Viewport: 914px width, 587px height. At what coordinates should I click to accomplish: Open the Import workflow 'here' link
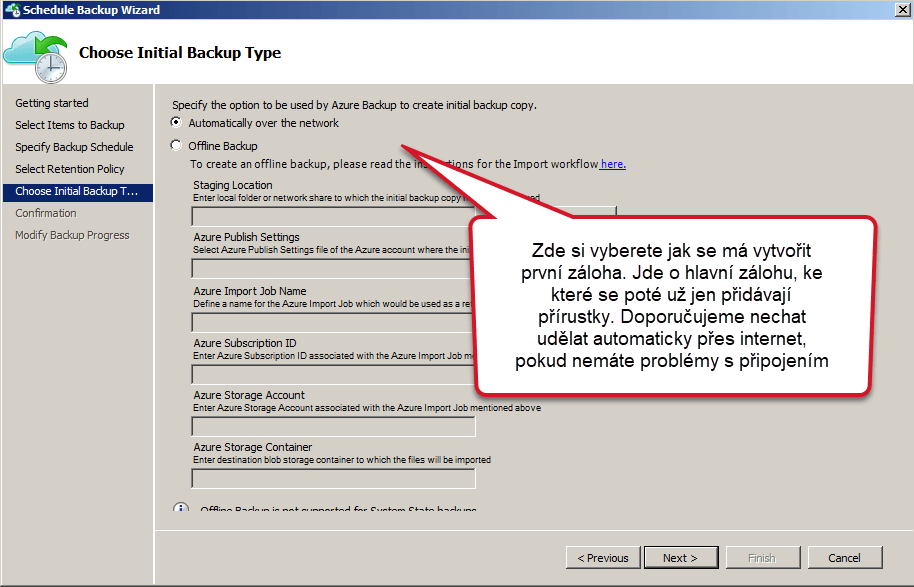[613, 164]
